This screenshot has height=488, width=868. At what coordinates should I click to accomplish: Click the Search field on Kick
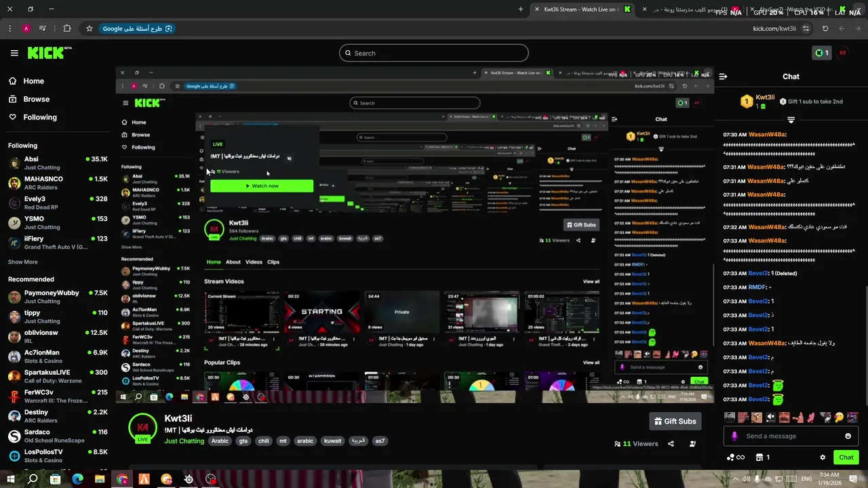point(434,53)
